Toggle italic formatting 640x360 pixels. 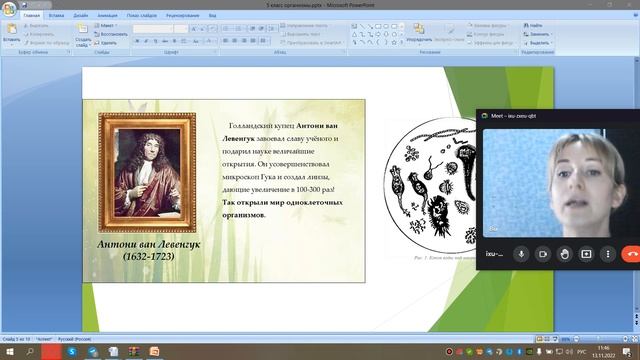click(146, 41)
